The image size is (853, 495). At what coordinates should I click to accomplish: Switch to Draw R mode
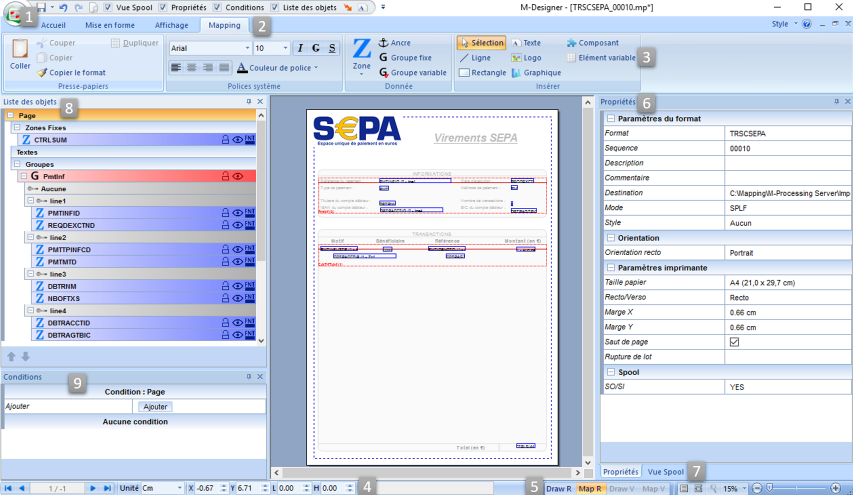558,488
